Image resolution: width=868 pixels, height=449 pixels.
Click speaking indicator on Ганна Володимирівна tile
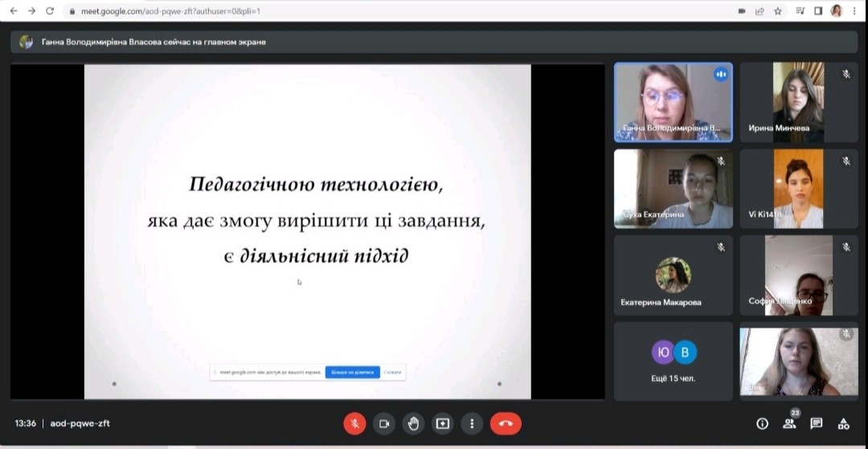pos(720,74)
